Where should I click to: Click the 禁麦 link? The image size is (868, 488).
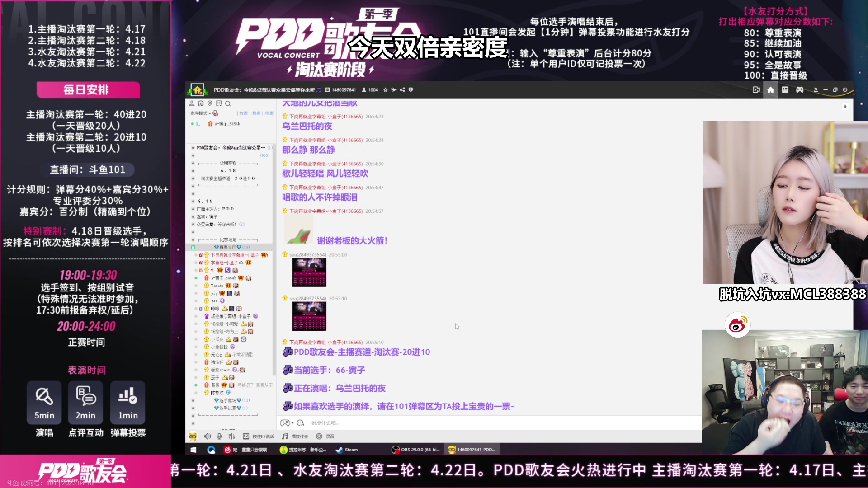click(x=256, y=113)
